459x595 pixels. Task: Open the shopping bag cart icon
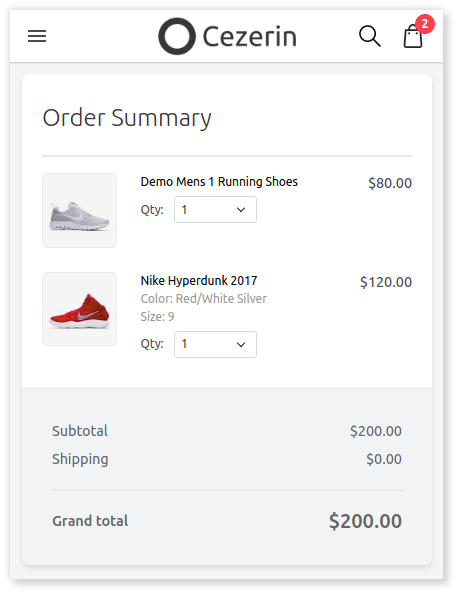[x=413, y=36]
